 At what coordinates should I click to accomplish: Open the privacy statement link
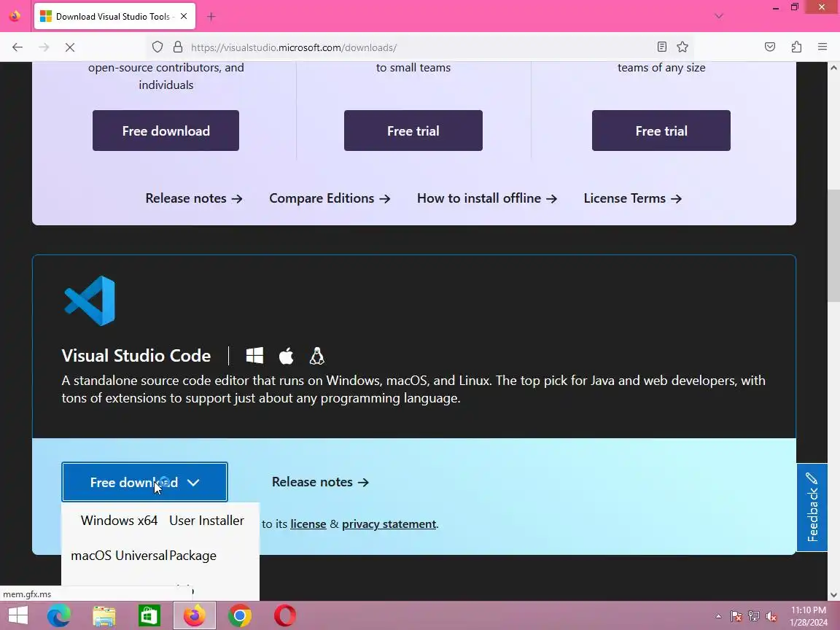pos(389,524)
